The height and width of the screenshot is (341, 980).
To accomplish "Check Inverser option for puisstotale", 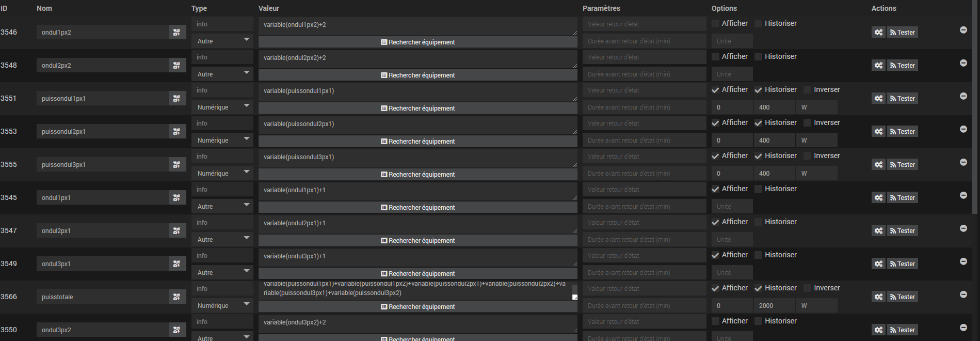I will click(807, 288).
